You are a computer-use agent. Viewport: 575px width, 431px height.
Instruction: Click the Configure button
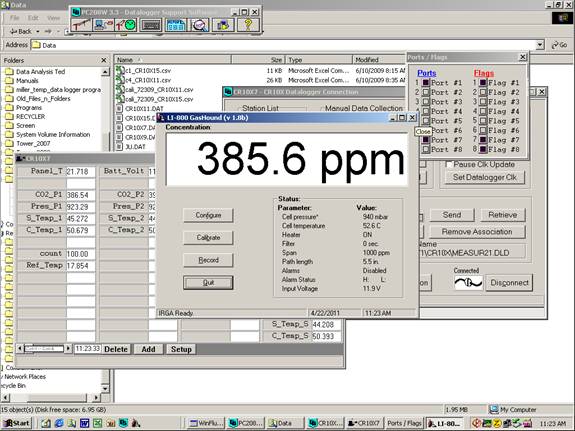point(208,215)
